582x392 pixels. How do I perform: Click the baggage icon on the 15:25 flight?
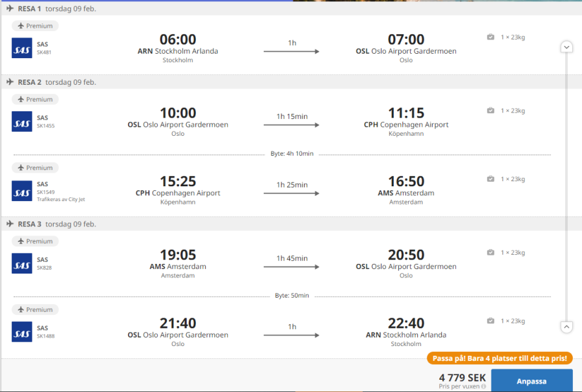tap(491, 179)
